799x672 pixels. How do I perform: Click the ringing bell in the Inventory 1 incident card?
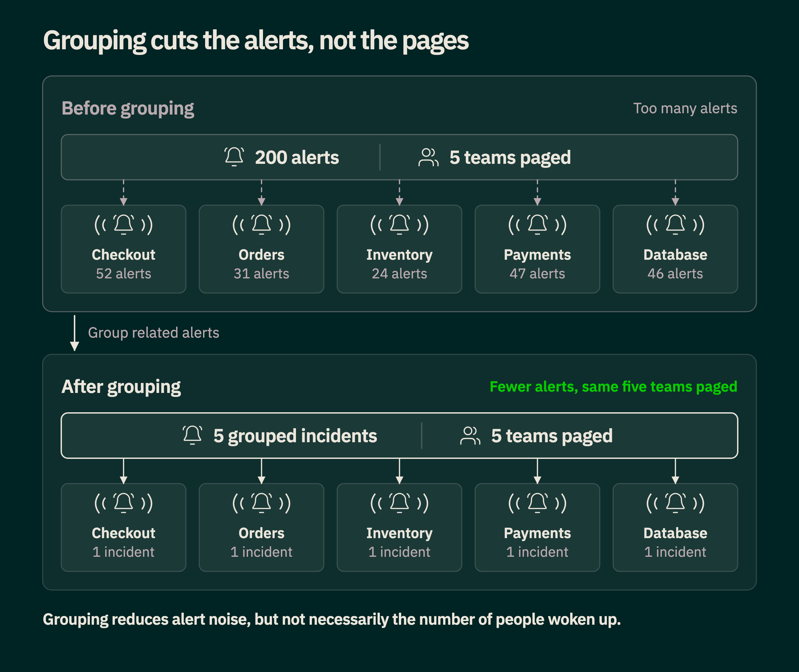[399, 503]
